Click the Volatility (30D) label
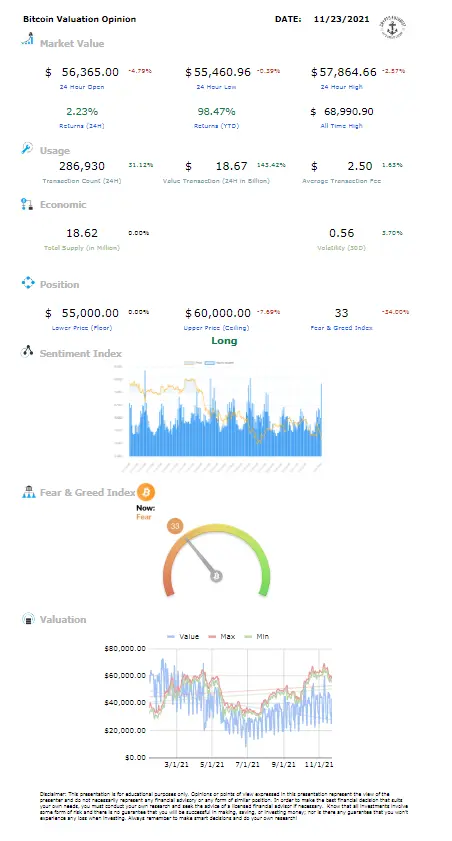The width and height of the screenshot is (452, 841). pyautogui.click(x=342, y=248)
